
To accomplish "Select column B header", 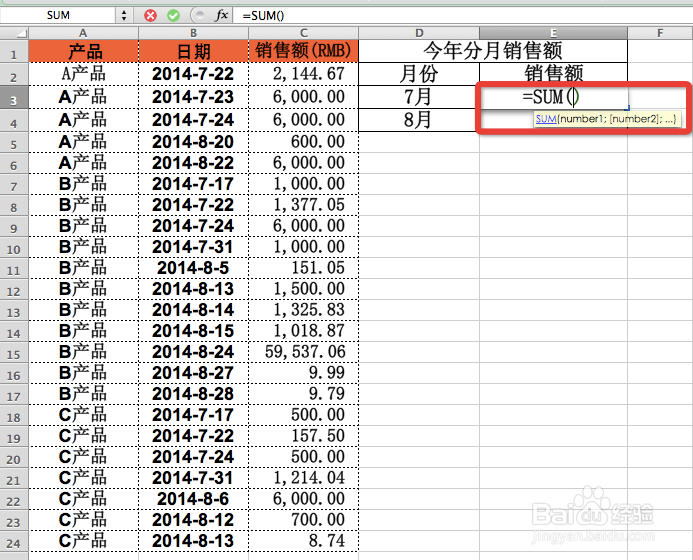I will (x=194, y=33).
